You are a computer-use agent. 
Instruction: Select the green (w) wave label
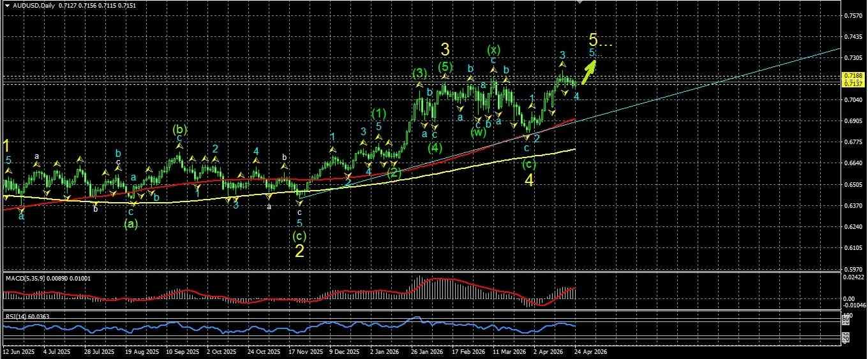click(479, 133)
